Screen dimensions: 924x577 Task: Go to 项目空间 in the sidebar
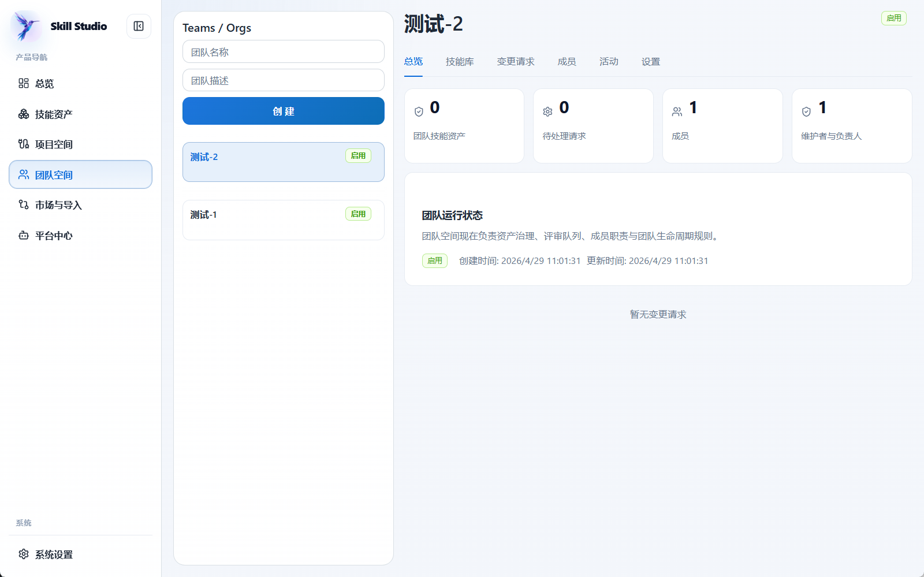point(80,144)
